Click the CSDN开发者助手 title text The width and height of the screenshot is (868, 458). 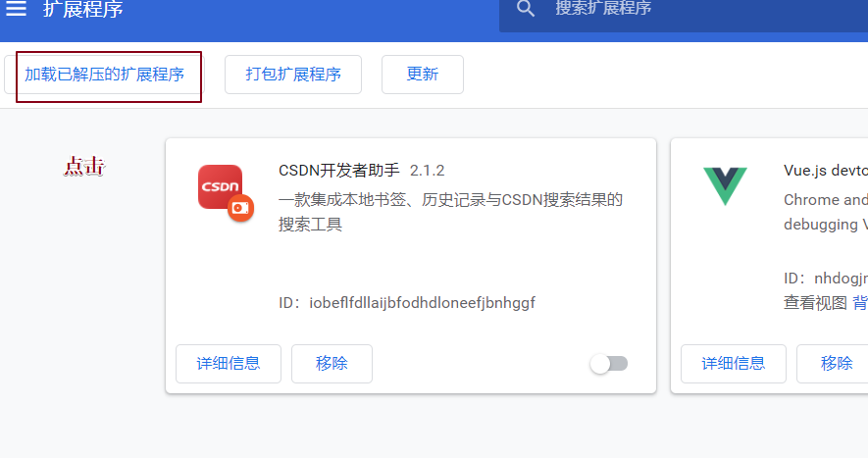coord(338,170)
